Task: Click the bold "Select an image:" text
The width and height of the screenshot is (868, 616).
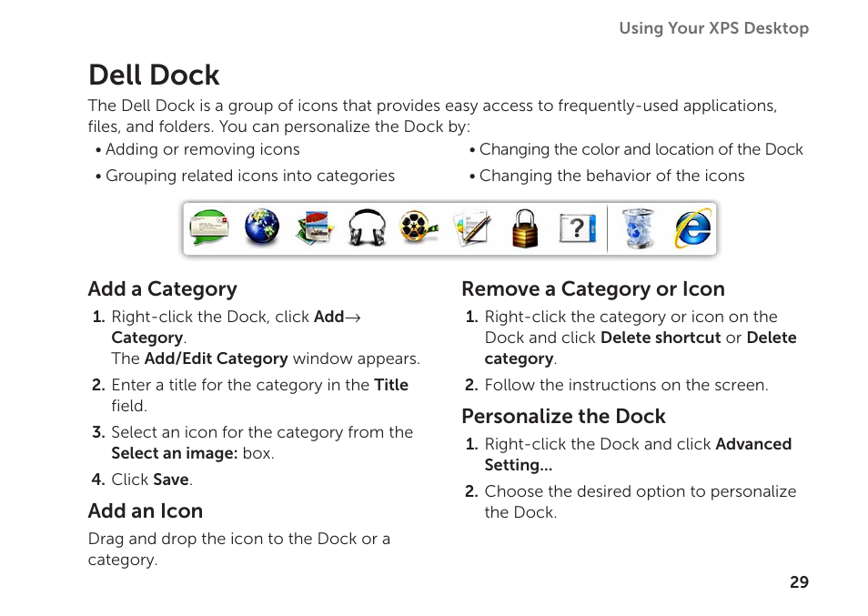Action: coord(175,453)
